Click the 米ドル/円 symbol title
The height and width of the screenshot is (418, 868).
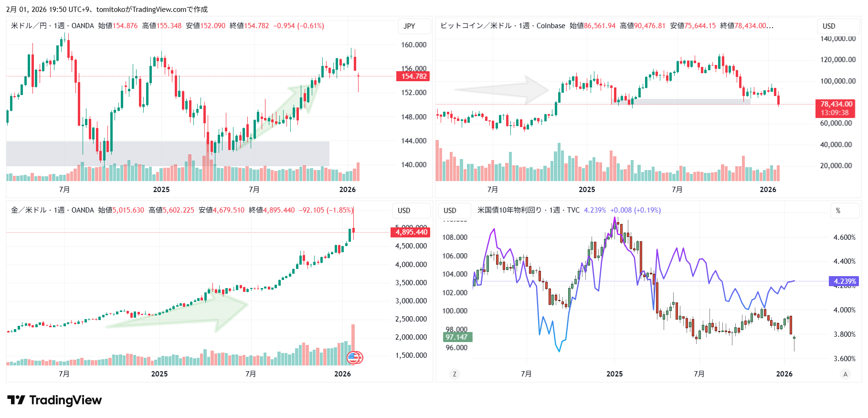tap(29, 26)
